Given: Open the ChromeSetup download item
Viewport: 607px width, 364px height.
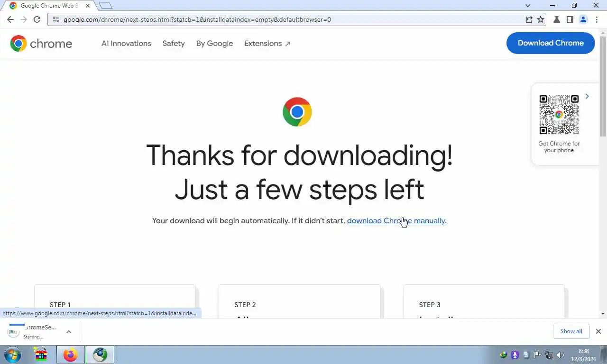Looking at the screenshot, I should coord(33,332).
